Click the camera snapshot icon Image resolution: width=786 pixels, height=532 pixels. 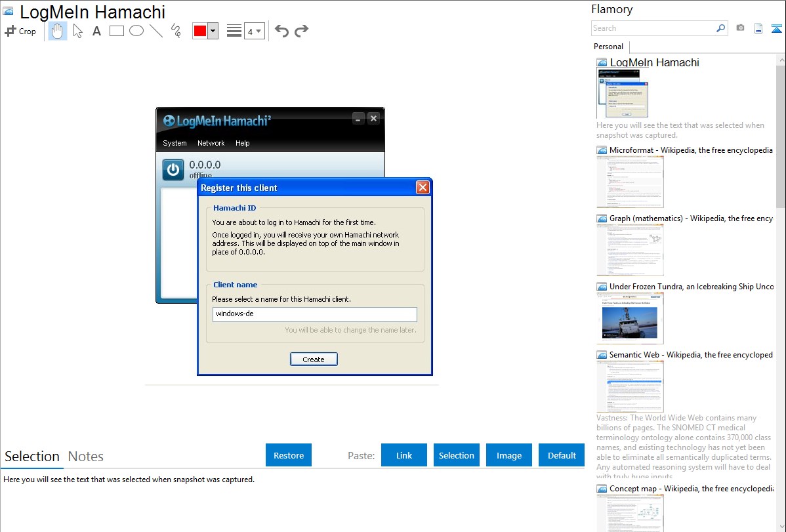[x=740, y=28]
